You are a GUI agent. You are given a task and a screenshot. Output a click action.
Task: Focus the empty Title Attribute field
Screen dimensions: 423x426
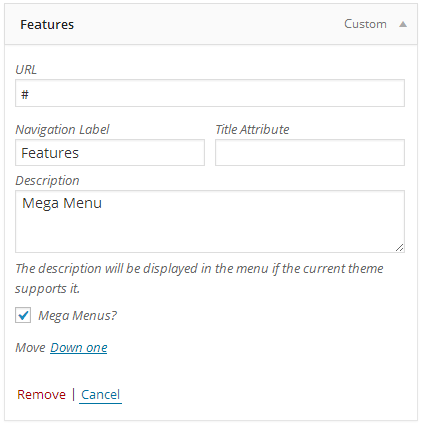(310, 153)
